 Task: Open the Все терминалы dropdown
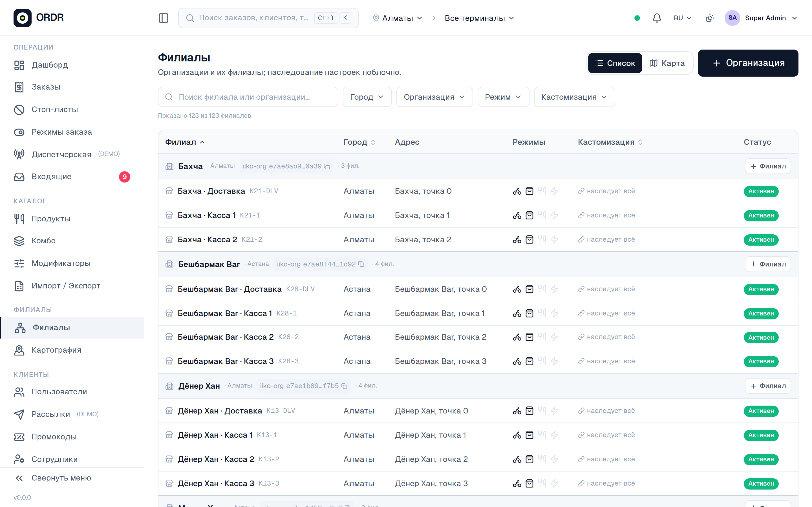(479, 18)
